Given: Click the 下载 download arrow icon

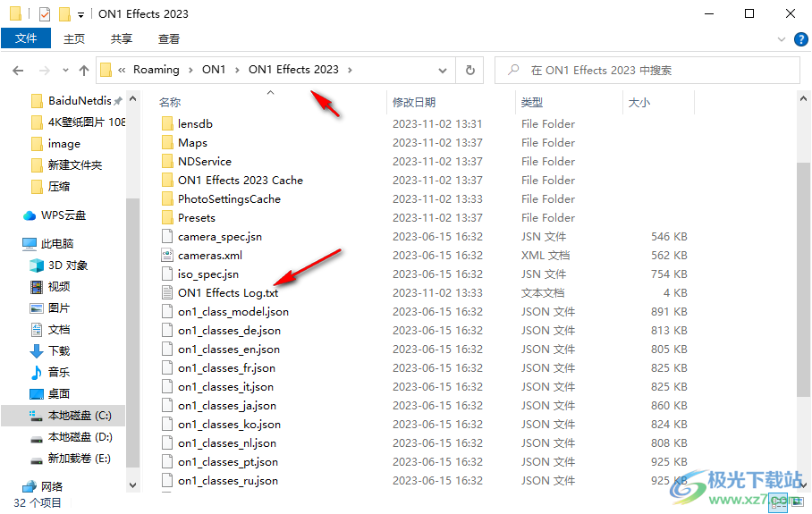Looking at the screenshot, I should click(37, 351).
